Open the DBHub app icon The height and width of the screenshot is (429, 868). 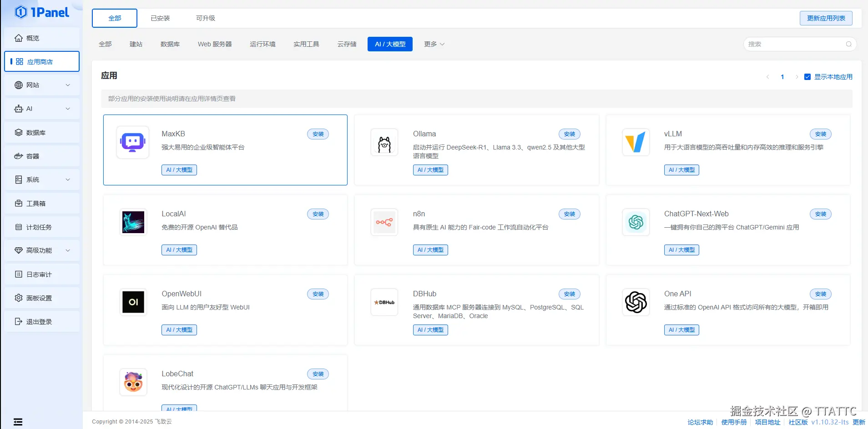(x=384, y=302)
